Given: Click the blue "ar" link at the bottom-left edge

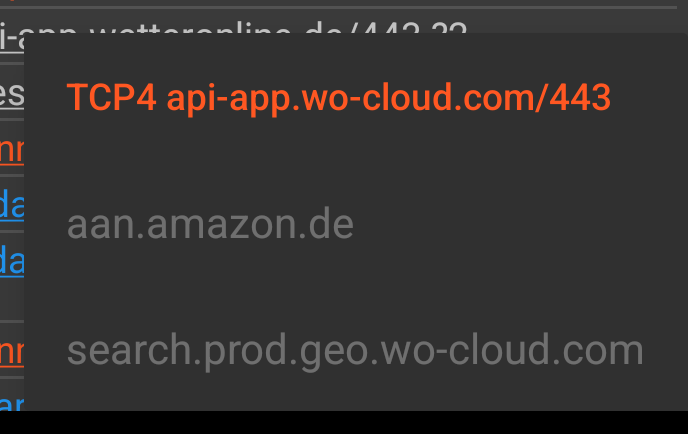Looking at the screenshot, I should 12,402.
